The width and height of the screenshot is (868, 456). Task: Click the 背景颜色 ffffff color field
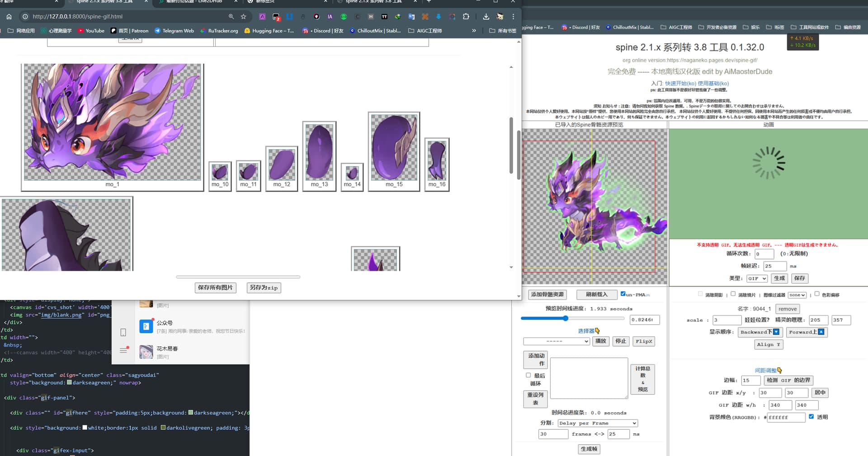pyautogui.click(x=786, y=418)
